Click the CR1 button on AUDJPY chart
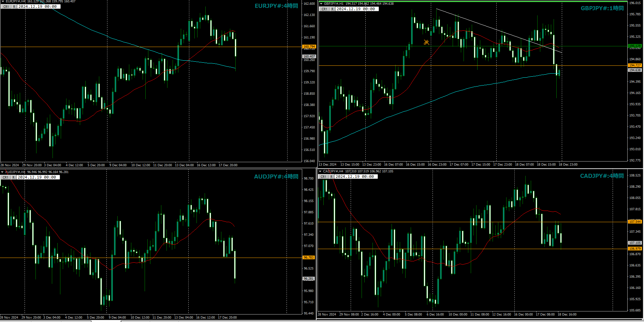 coord(5,177)
